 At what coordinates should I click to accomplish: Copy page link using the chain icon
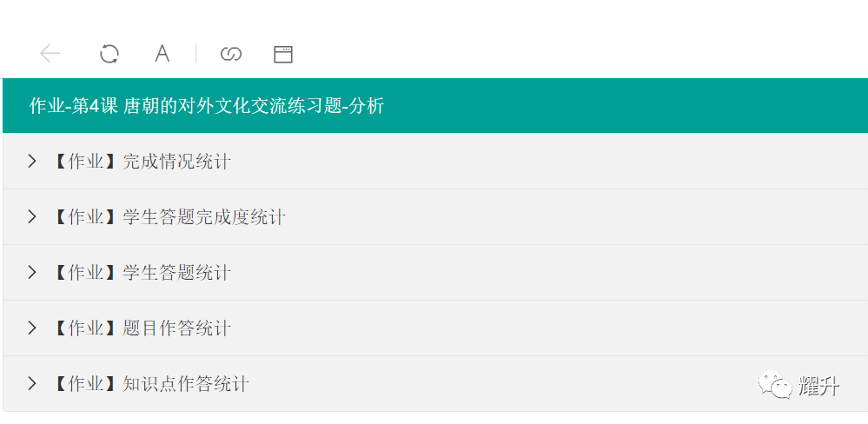(x=231, y=54)
